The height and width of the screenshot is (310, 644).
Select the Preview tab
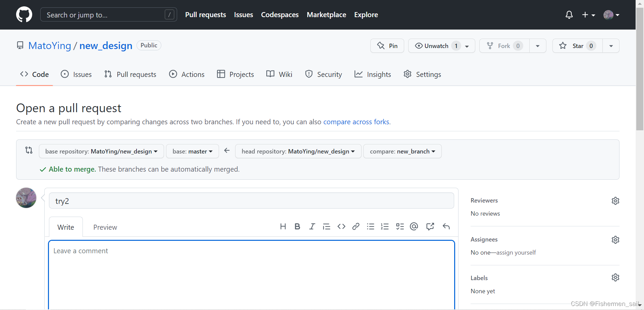click(x=105, y=227)
